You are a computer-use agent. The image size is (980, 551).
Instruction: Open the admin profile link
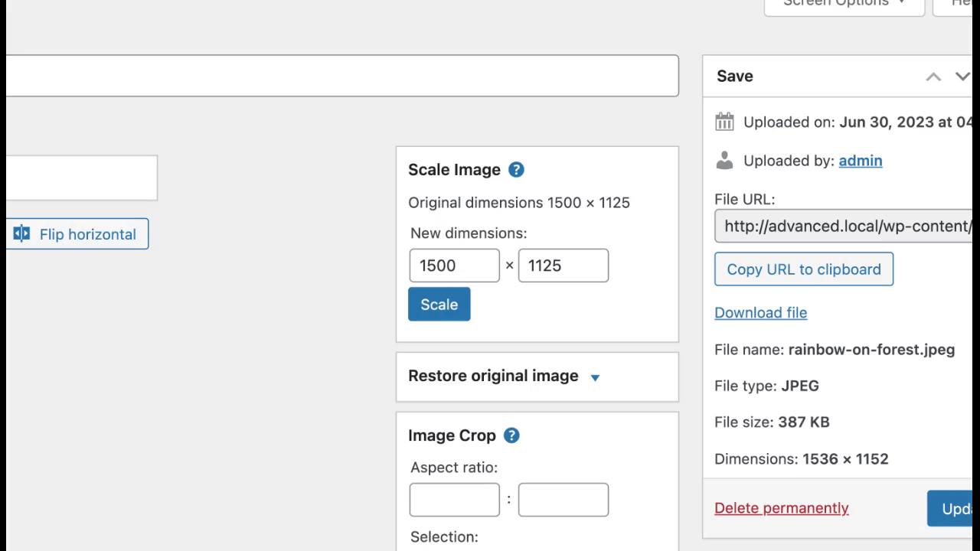860,161
